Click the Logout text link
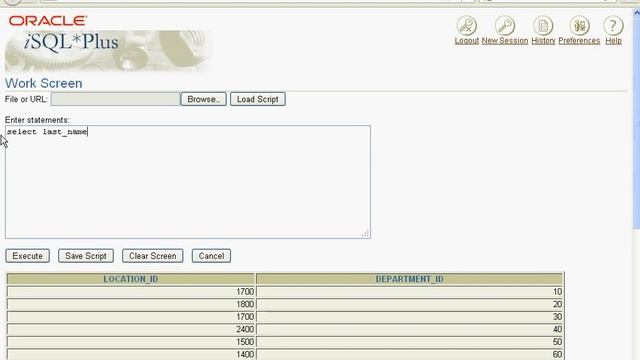The height and width of the screenshot is (360, 640). tap(467, 41)
